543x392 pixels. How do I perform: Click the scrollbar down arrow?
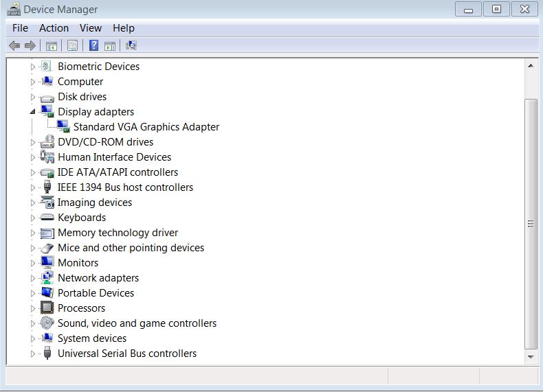pos(531,356)
